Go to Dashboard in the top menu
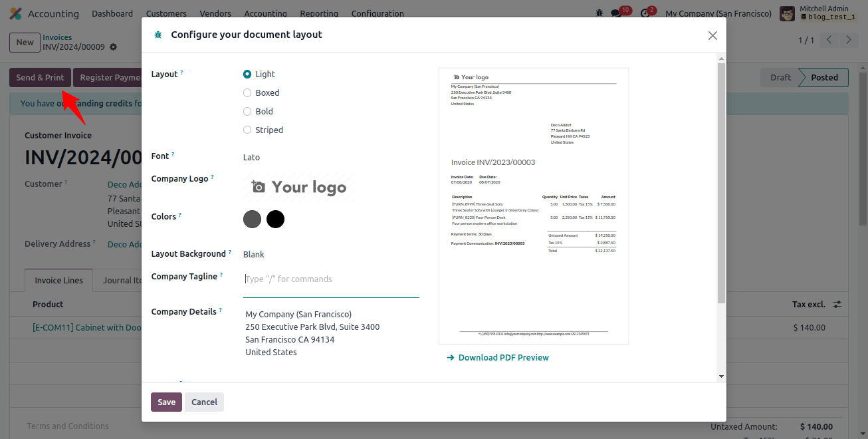 (x=112, y=13)
